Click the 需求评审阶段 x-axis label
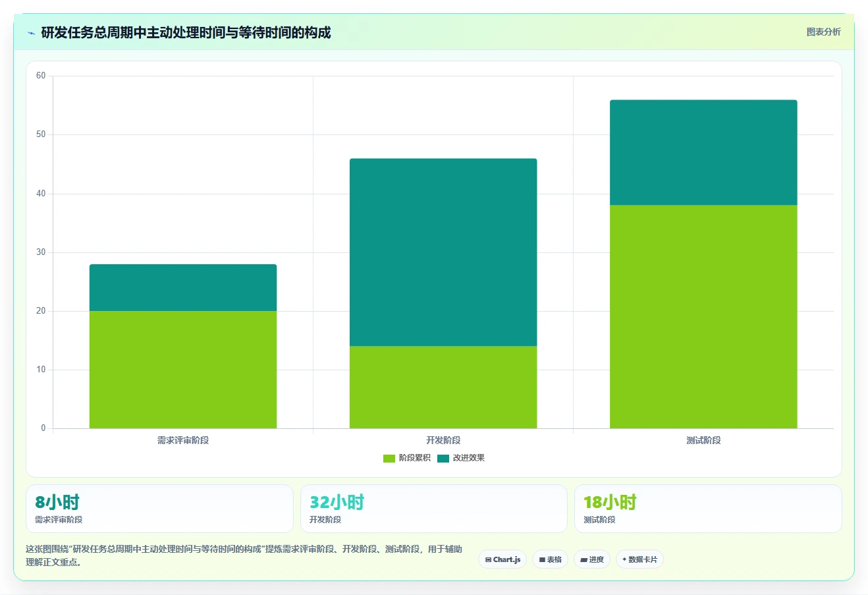This screenshot has width=868, height=595. pos(183,440)
